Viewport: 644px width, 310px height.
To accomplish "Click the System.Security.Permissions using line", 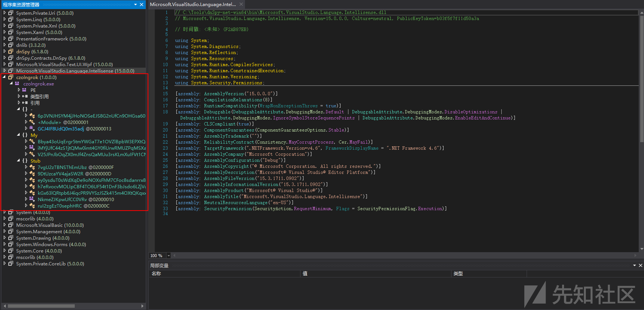I will (x=219, y=83).
